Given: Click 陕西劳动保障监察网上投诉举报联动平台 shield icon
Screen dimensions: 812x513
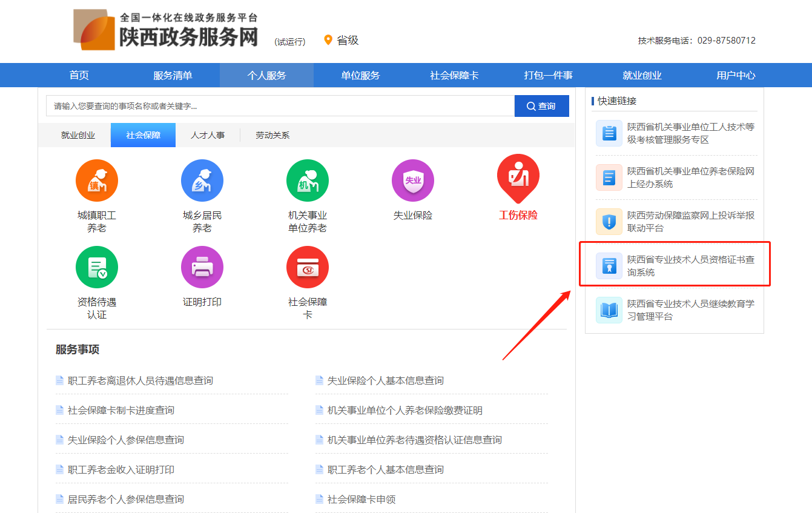Looking at the screenshot, I should pyautogui.click(x=609, y=222).
